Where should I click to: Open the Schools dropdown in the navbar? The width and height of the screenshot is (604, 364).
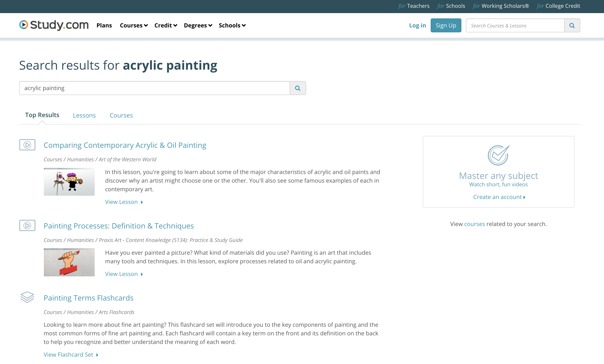click(x=231, y=25)
